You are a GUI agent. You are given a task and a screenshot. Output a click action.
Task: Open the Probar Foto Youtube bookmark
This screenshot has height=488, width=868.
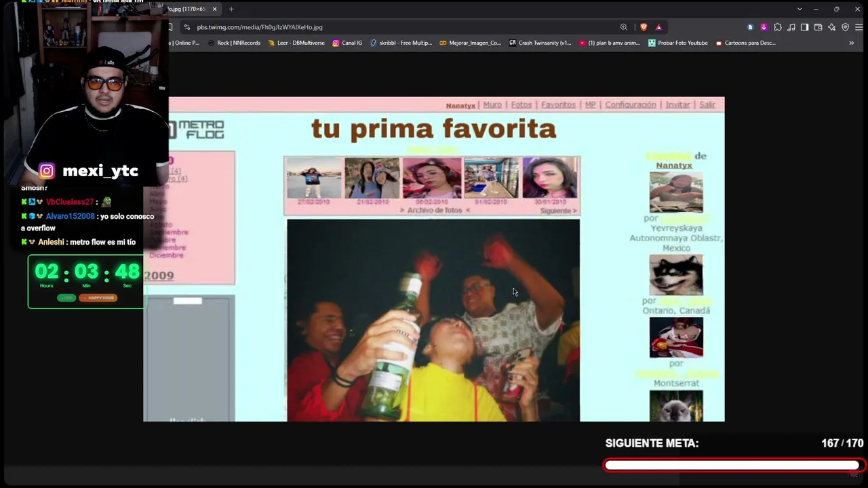678,43
